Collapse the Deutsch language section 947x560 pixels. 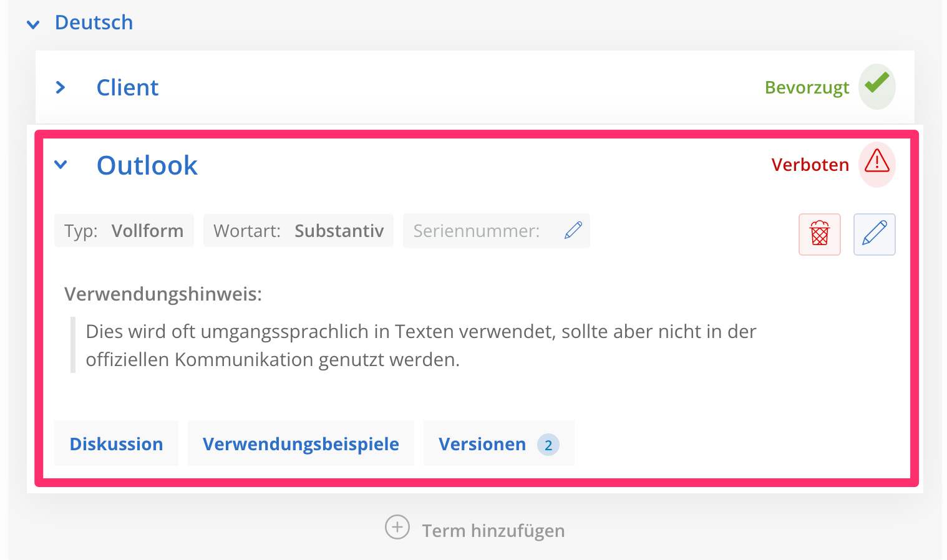tap(33, 24)
